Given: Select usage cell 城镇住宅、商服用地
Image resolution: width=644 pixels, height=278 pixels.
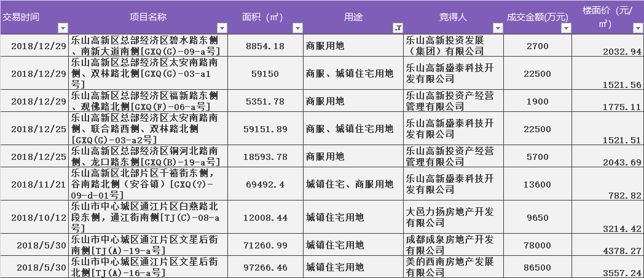Looking at the screenshot, I should click(353, 184).
